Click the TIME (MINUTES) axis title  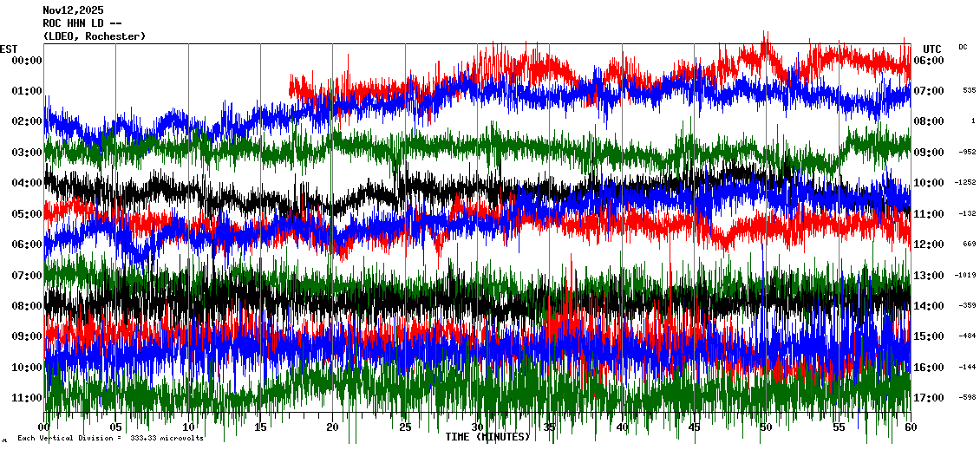click(487, 437)
